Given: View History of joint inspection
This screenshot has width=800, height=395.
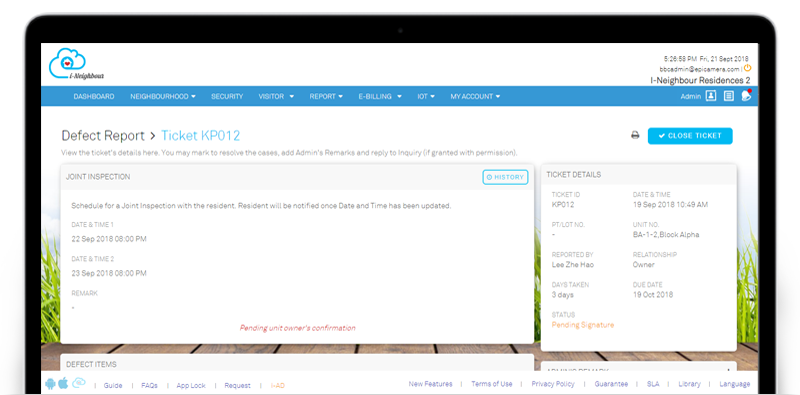Looking at the screenshot, I should click(x=505, y=177).
